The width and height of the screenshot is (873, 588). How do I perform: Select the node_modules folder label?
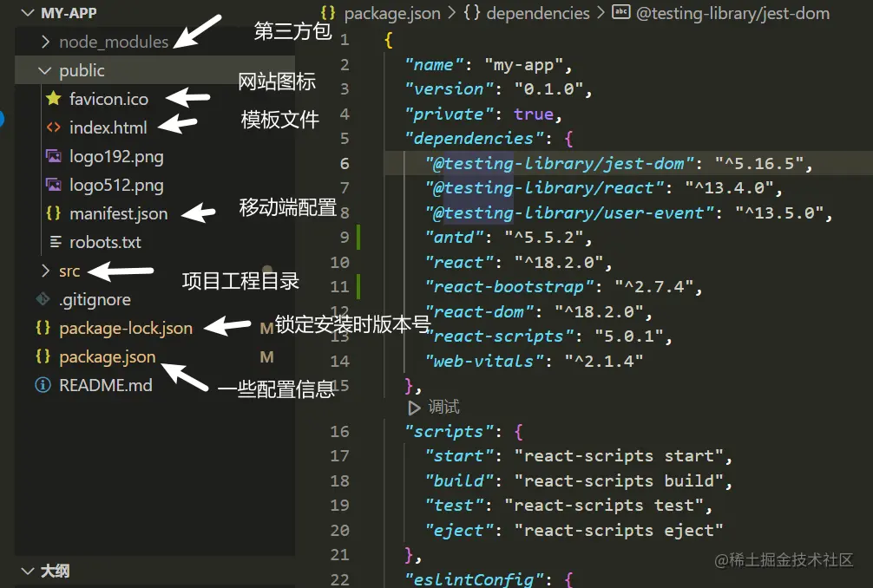114,42
